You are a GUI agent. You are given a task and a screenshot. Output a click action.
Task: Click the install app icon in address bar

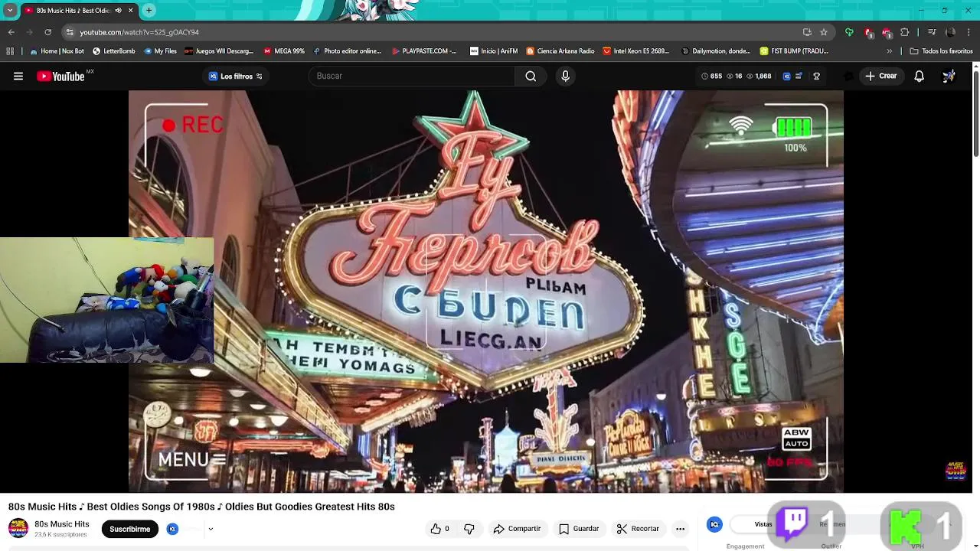(807, 32)
